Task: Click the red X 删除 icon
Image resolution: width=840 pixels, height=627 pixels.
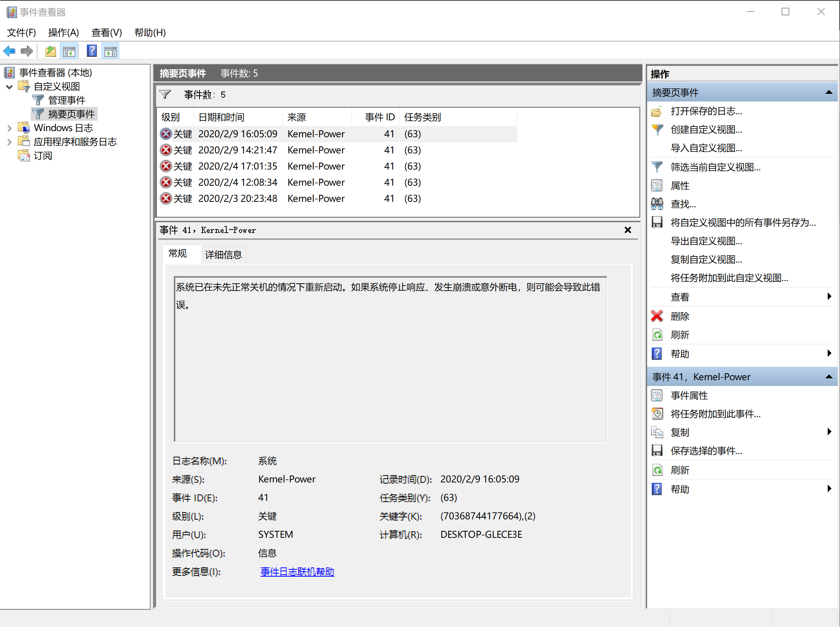Action: tap(657, 316)
